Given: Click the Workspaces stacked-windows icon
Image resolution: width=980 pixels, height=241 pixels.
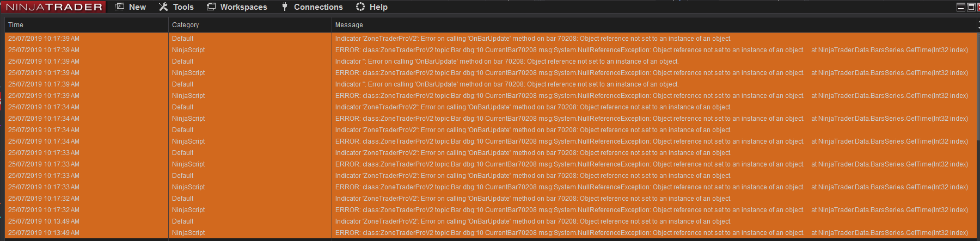Looking at the screenshot, I should click(x=211, y=7).
